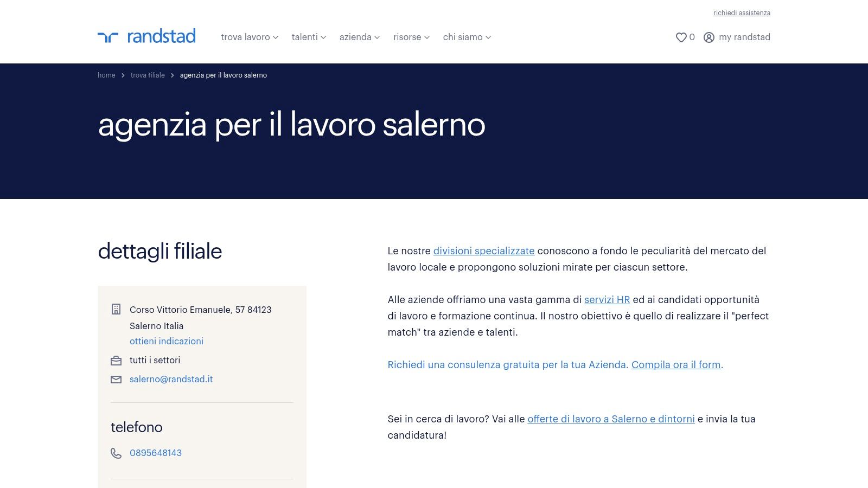Click the telefono heading
Screen dimensions: 868x488
137,427
